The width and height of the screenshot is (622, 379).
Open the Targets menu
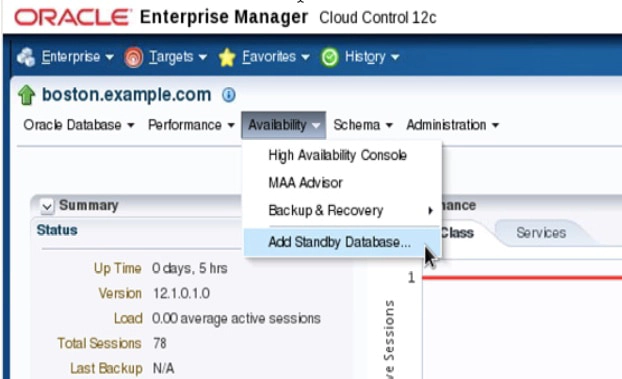[178, 57]
